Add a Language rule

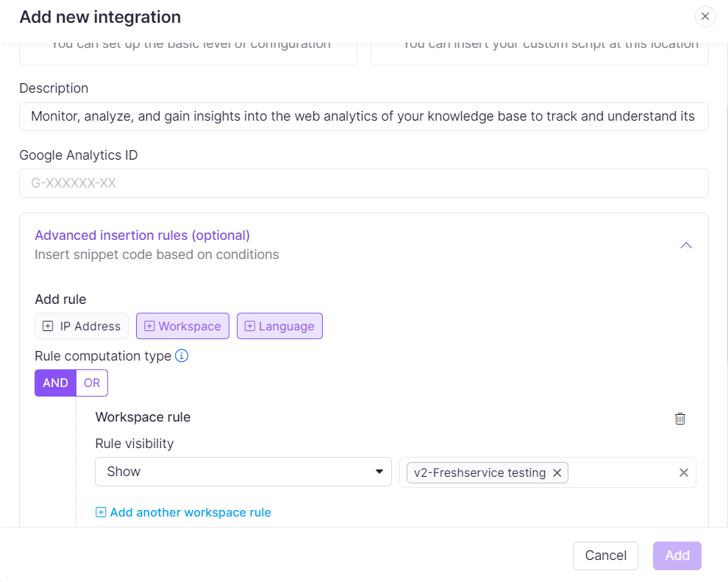click(279, 326)
